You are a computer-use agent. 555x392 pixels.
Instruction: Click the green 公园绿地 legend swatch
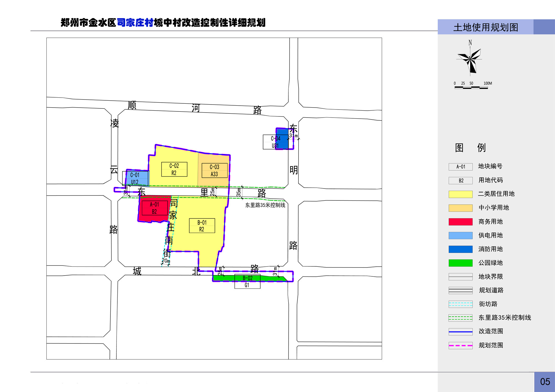tap(460, 263)
